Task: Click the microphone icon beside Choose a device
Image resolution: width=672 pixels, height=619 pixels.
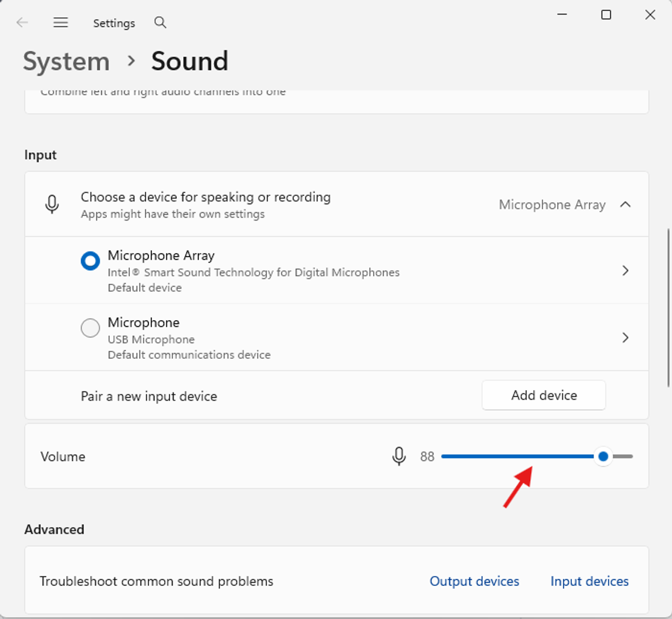Action: pos(52,204)
